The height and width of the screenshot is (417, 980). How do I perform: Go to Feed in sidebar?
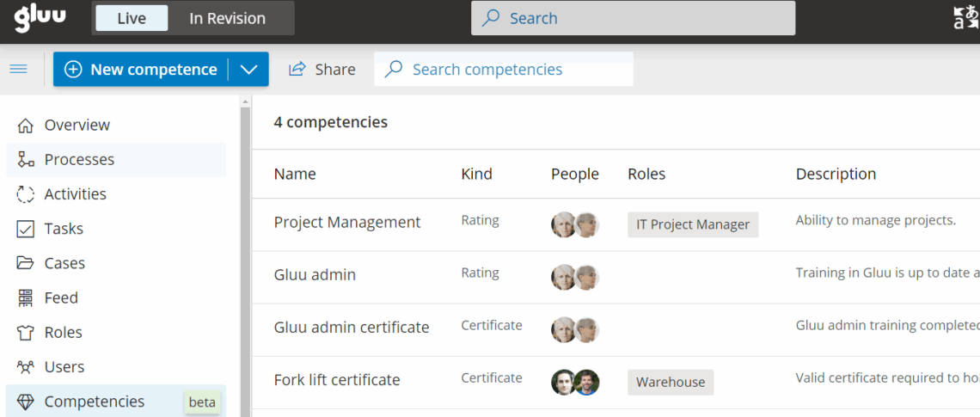61,297
